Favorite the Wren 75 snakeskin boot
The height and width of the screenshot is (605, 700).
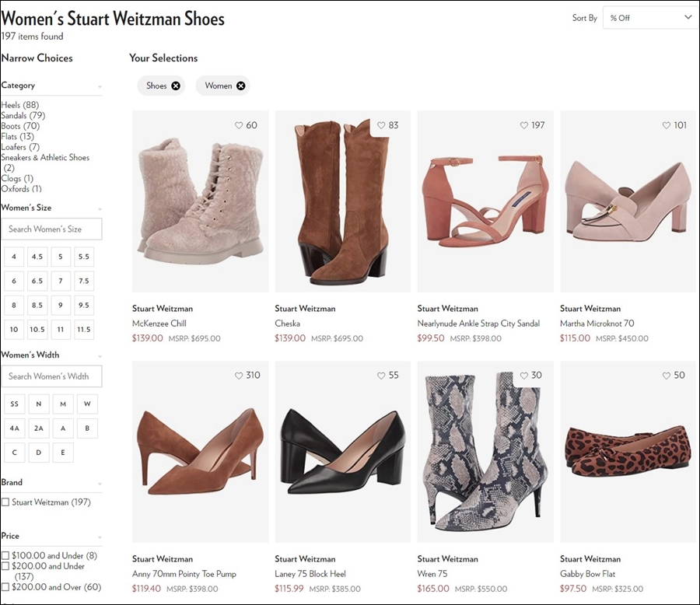click(x=524, y=376)
